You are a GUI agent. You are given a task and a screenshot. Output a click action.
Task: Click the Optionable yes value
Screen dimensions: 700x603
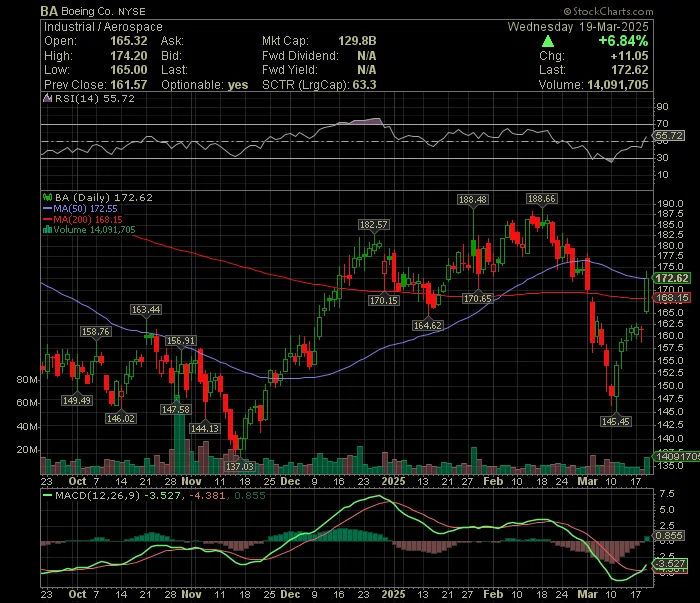(238, 85)
